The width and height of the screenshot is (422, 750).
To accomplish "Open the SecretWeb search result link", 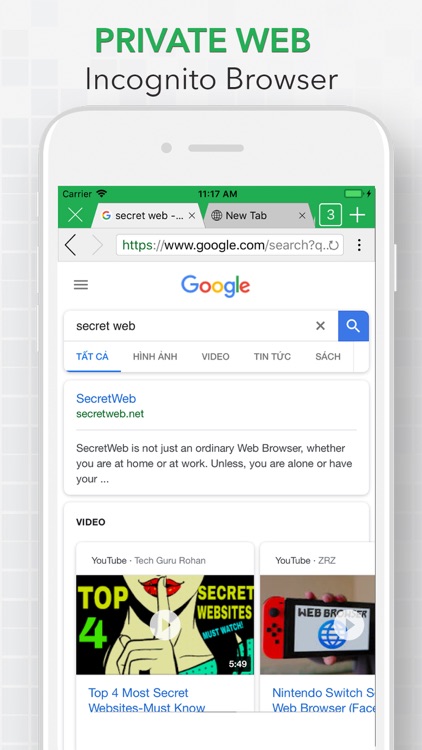I will (106, 398).
